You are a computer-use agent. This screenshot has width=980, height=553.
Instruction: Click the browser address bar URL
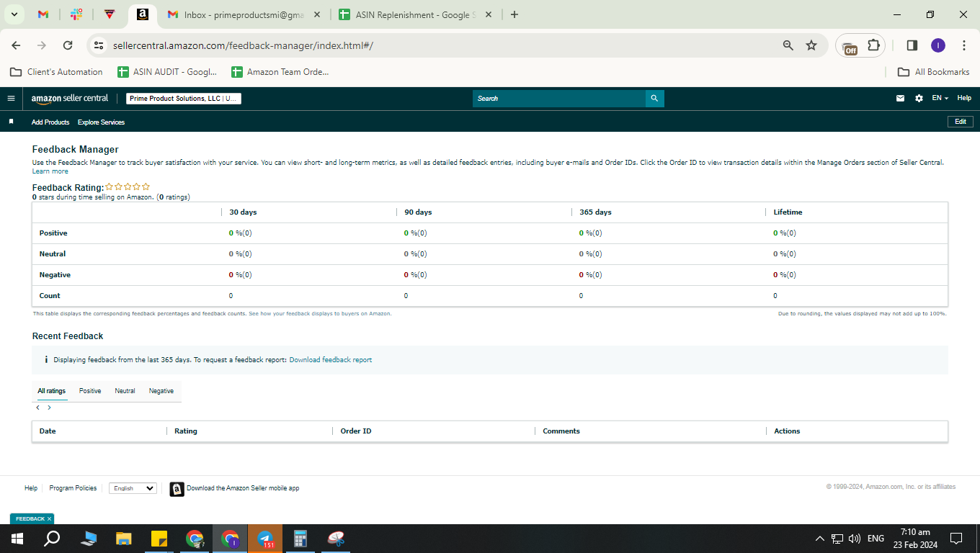[243, 45]
